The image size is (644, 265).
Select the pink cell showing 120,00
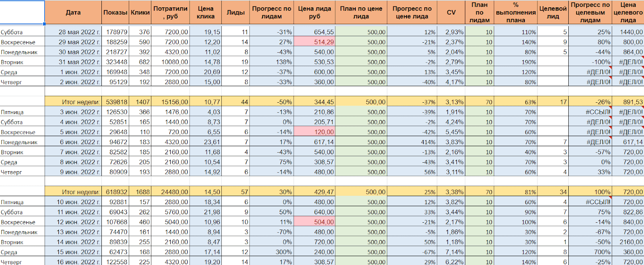click(x=314, y=132)
